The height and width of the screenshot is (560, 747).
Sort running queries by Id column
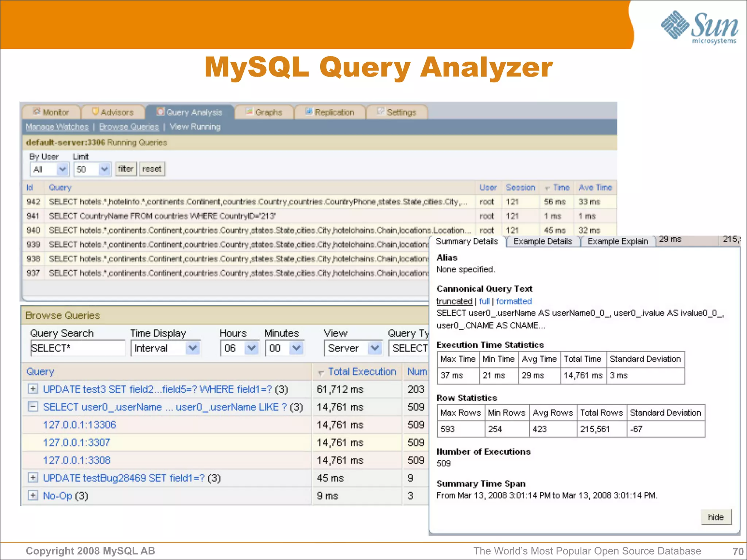click(x=30, y=187)
